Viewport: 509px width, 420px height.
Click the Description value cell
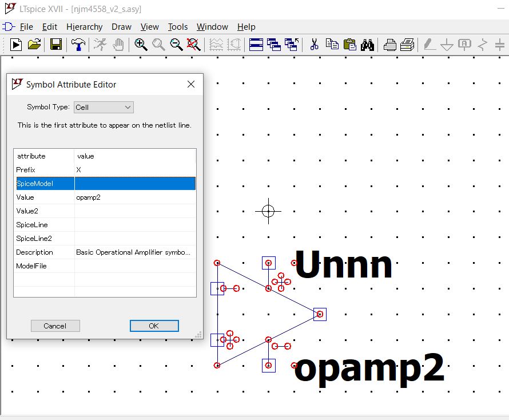coord(135,252)
